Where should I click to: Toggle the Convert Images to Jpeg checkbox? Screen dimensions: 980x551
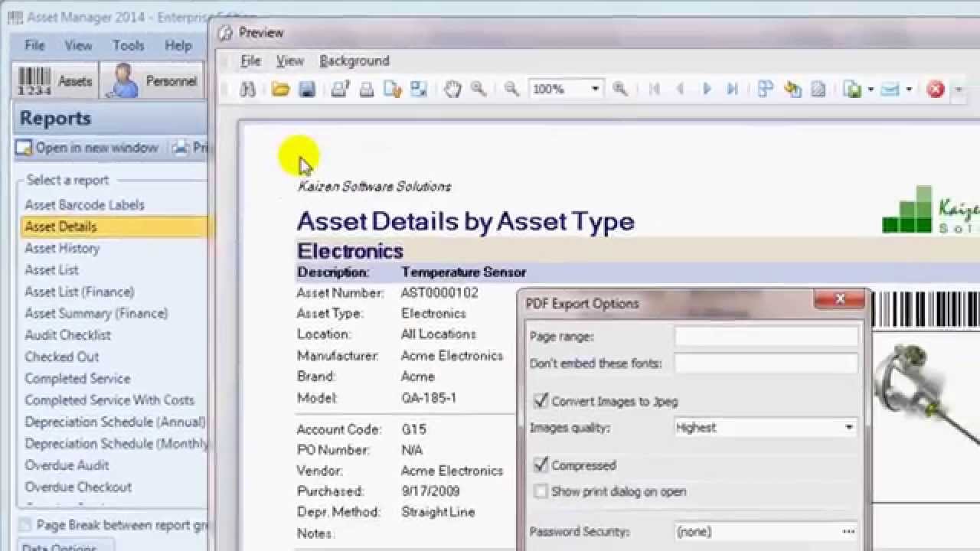541,401
